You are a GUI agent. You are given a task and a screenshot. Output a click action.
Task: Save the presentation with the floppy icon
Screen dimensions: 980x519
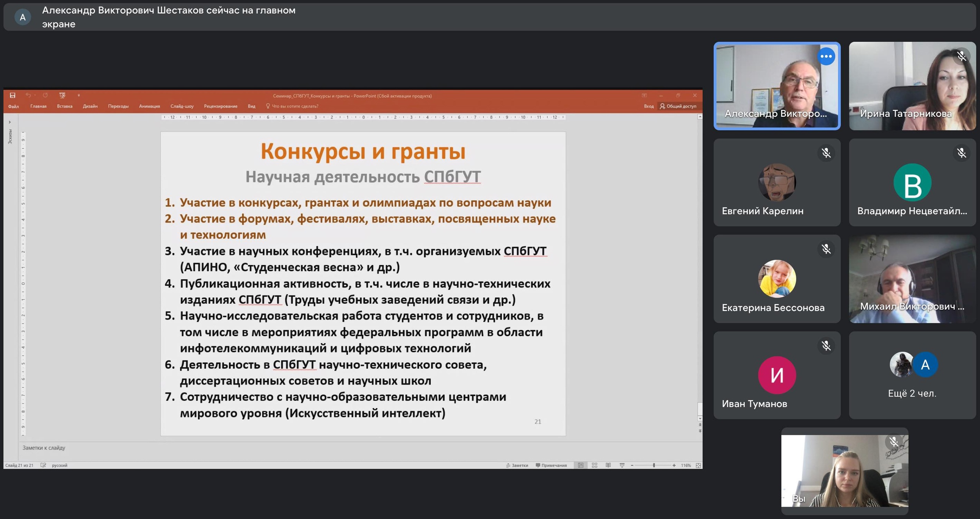pos(13,95)
